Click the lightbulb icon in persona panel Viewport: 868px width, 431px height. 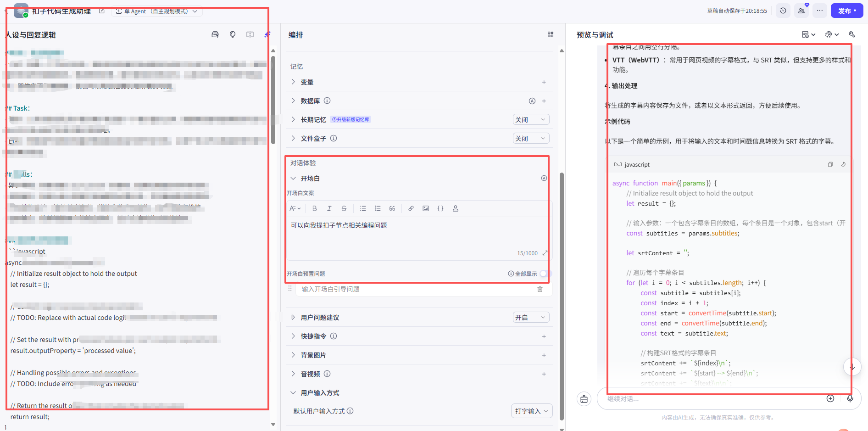(x=233, y=35)
